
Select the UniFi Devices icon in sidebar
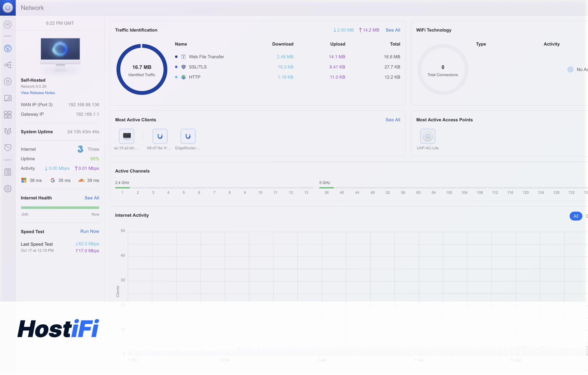[x=8, y=82]
